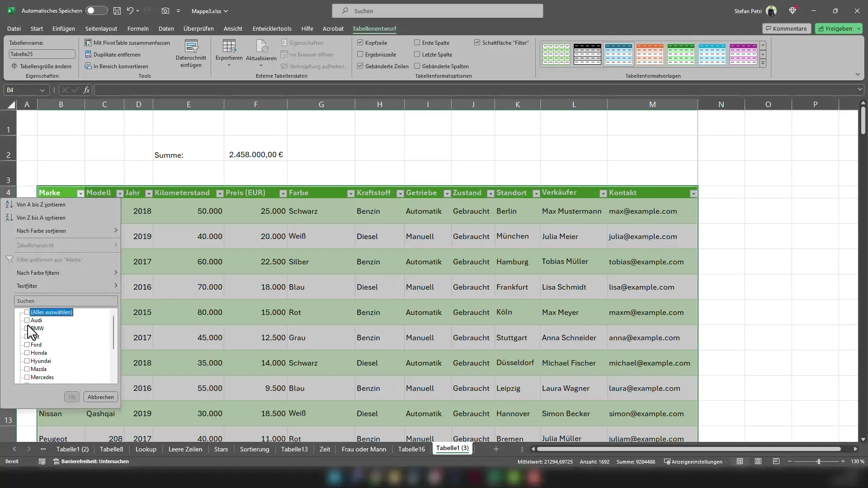Click the Zoom in plus button
Image resolution: width=868 pixels, height=488 pixels.
[843, 461]
